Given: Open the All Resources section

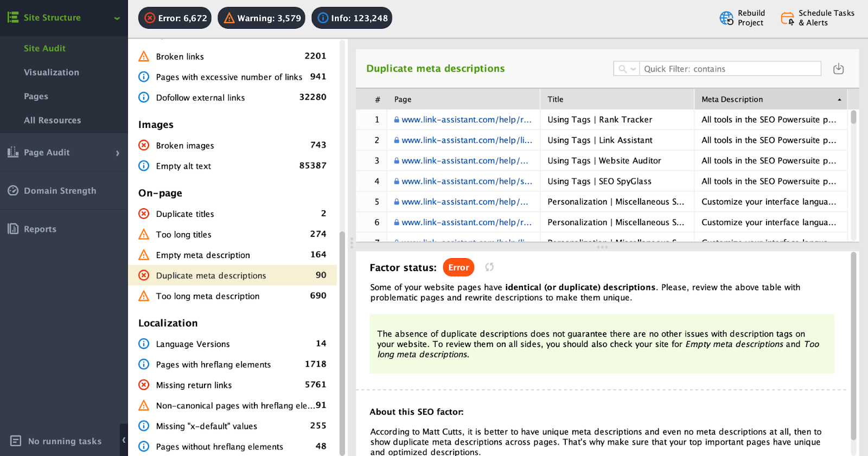Looking at the screenshot, I should [x=52, y=120].
